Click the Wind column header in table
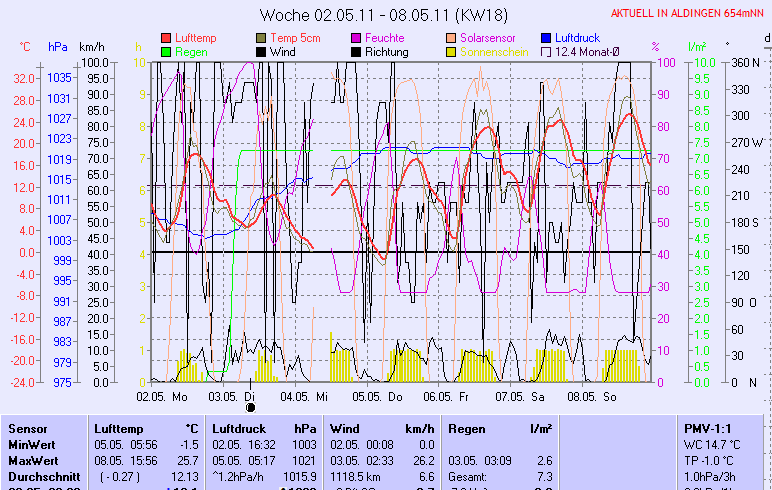Screen dimensions: 772x490 (x=345, y=428)
